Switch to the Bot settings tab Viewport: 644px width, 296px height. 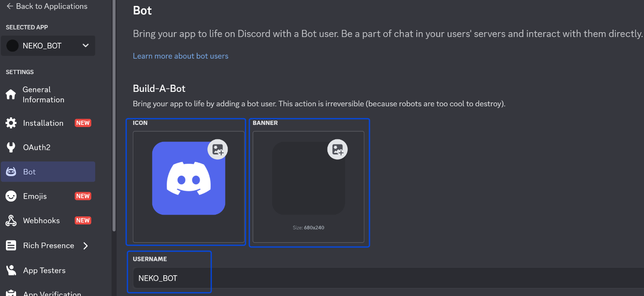point(30,172)
